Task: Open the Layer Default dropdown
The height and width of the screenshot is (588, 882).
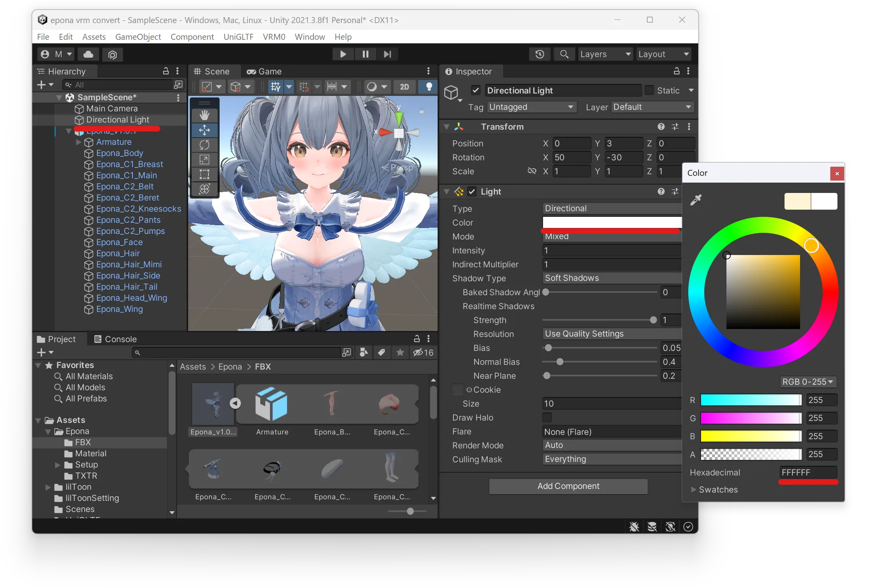Action: tap(652, 107)
